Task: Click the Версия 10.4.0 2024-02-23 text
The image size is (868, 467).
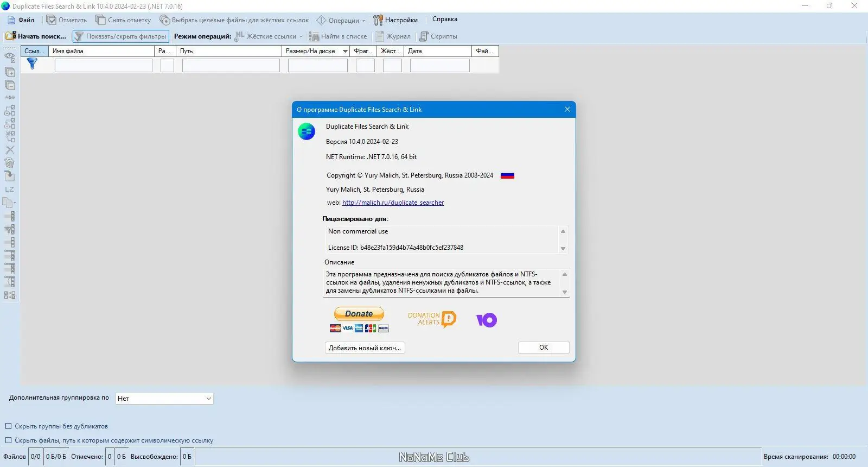Action: pos(362,142)
